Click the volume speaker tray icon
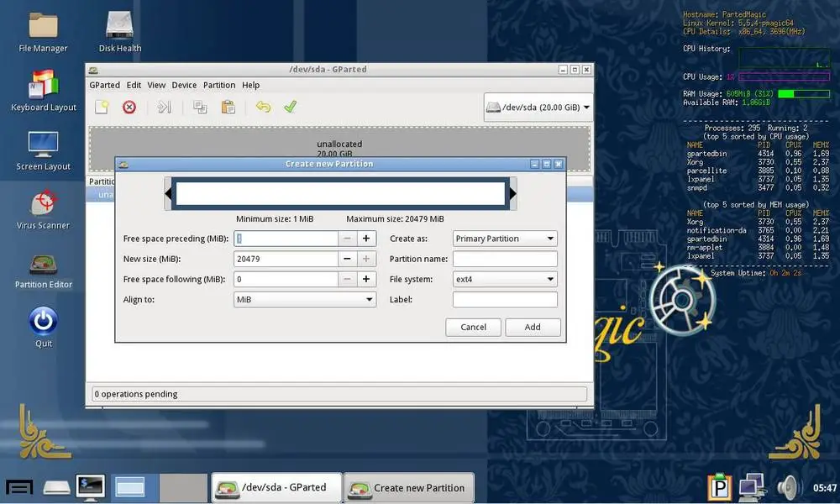The image size is (840, 504). pyautogui.click(x=789, y=487)
